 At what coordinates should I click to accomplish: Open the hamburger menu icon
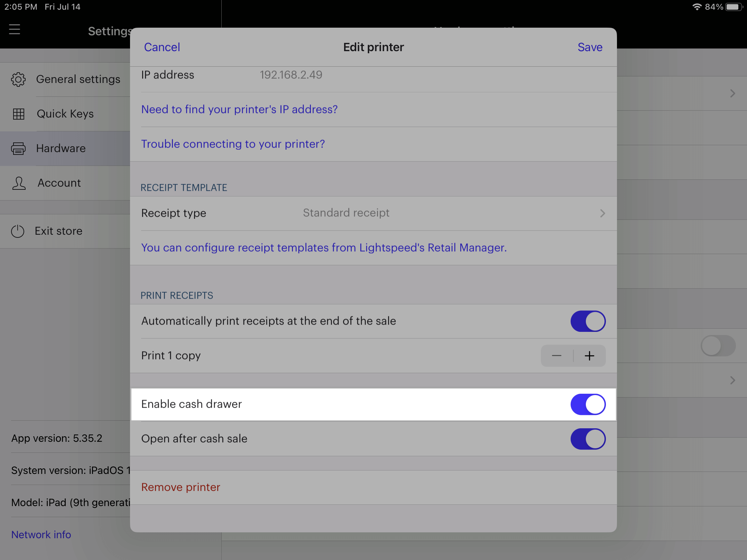(15, 30)
